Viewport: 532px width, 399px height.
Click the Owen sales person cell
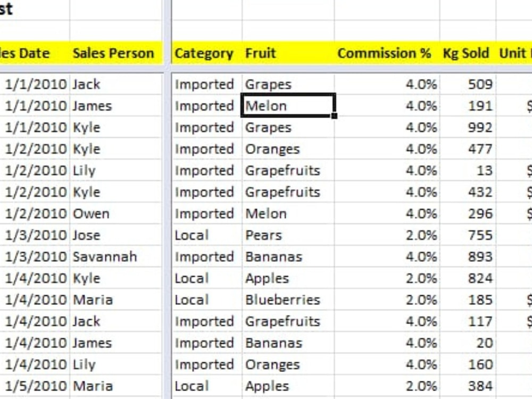click(115, 214)
